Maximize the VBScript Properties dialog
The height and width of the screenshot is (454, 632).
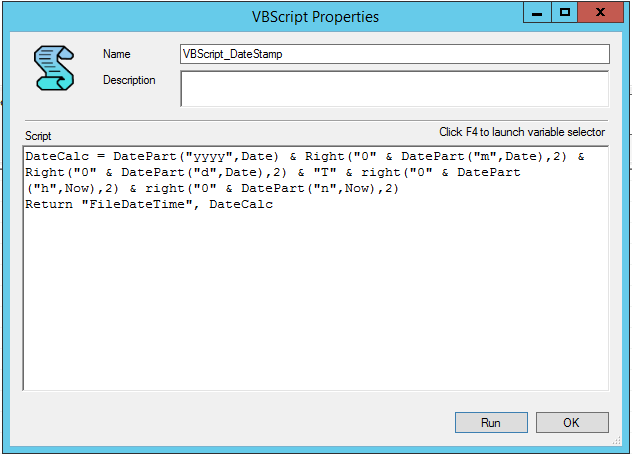point(565,12)
